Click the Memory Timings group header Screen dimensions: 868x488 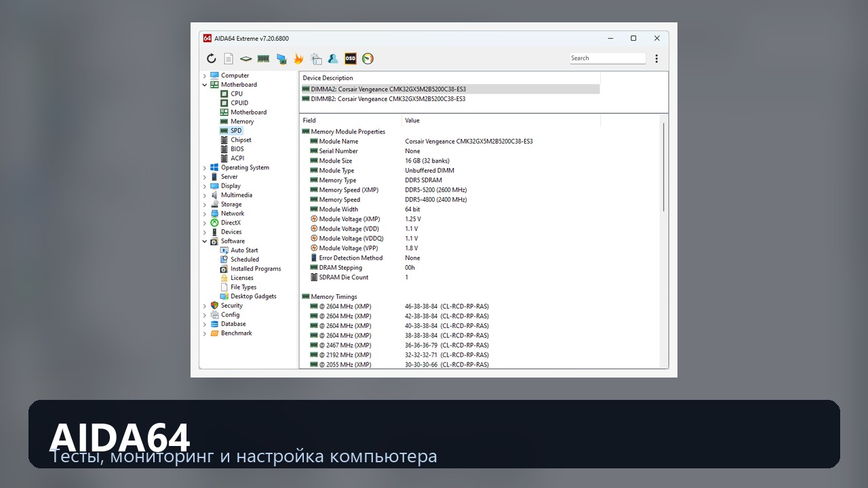[330, 297]
